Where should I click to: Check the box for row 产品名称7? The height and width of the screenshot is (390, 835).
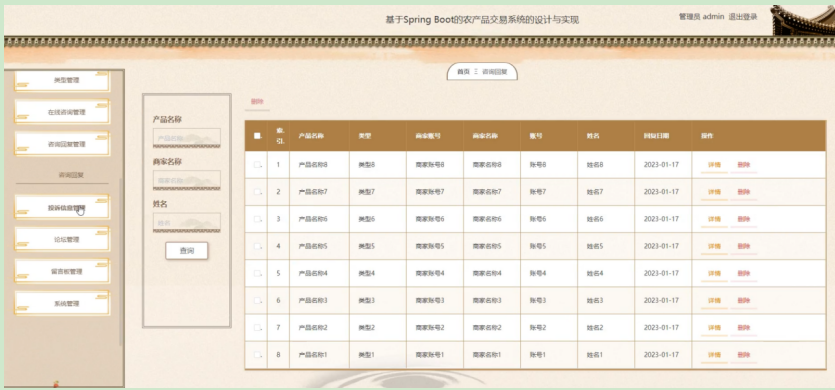pyautogui.click(x=257, y=192)
